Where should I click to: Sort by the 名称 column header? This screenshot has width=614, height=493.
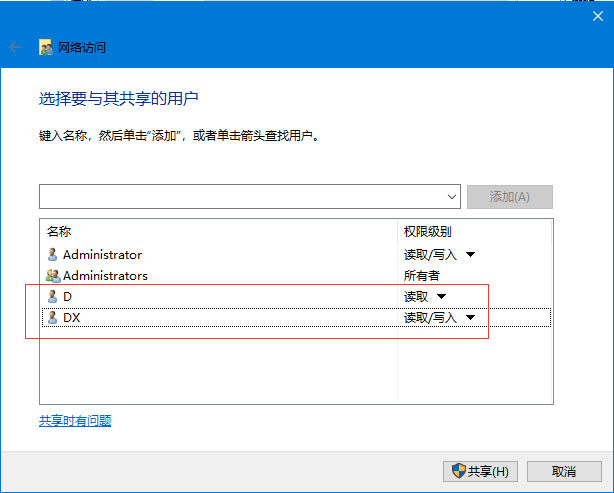(x=60, y=231)
